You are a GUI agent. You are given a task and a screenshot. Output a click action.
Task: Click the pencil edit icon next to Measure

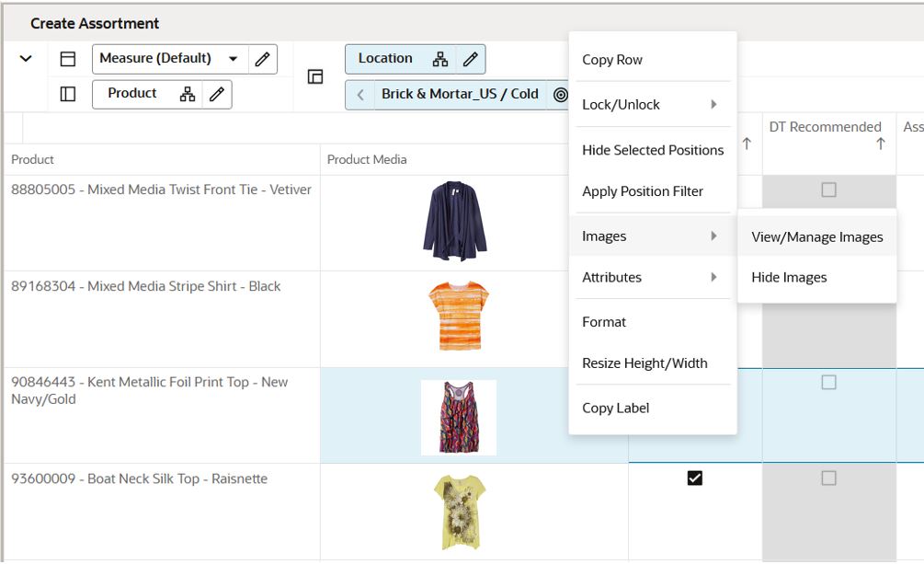263,59
